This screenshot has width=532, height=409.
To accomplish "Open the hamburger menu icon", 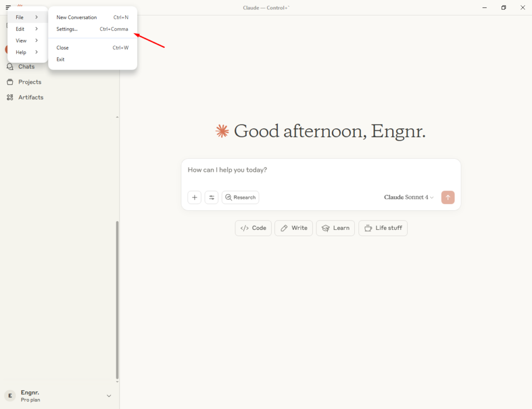I will click(x=8, y=7).
